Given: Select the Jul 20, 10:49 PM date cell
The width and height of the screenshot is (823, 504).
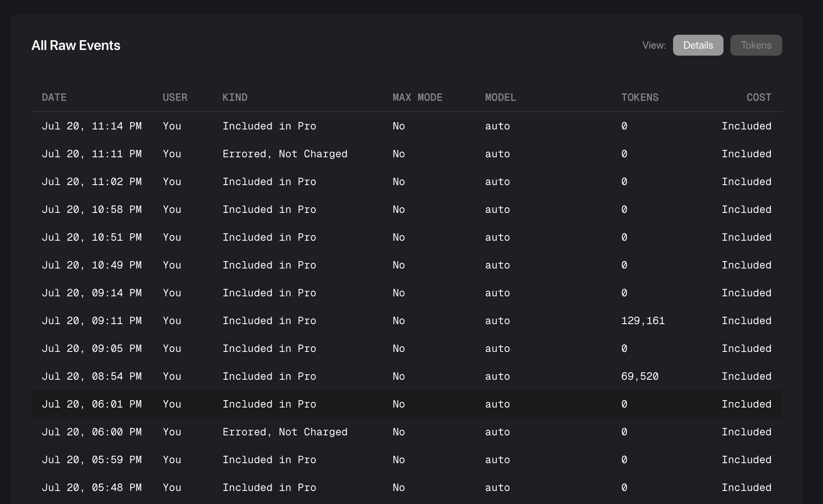Looking at the screenshot, I should pos(92,265).
